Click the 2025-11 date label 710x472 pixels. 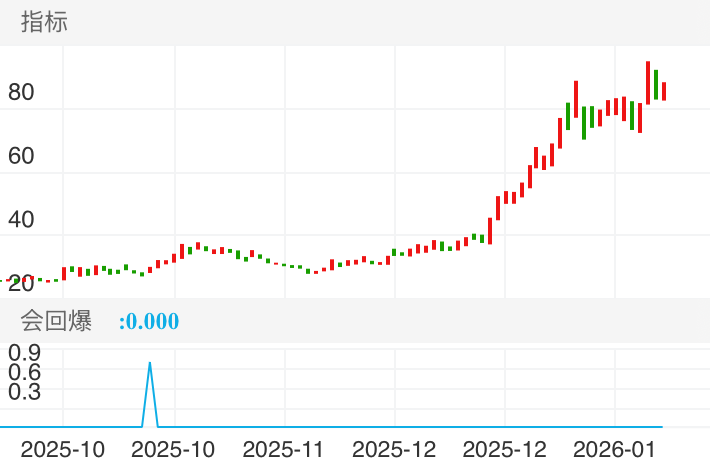coord(285,448)
